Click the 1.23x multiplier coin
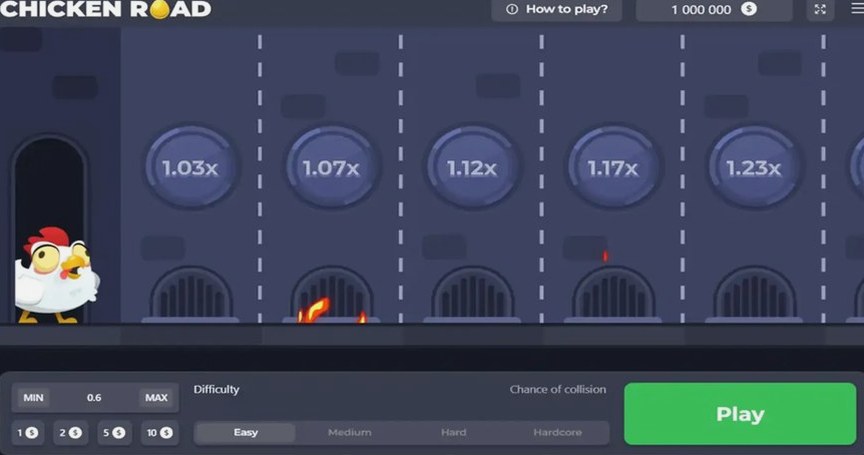 click(x=754, y=167)
